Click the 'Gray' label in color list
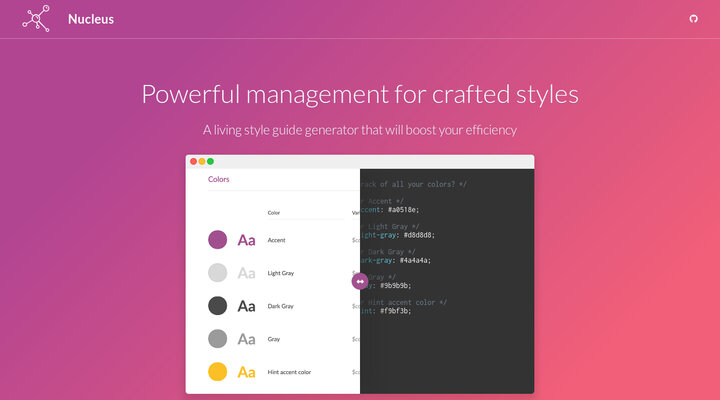 click(274, 339)
